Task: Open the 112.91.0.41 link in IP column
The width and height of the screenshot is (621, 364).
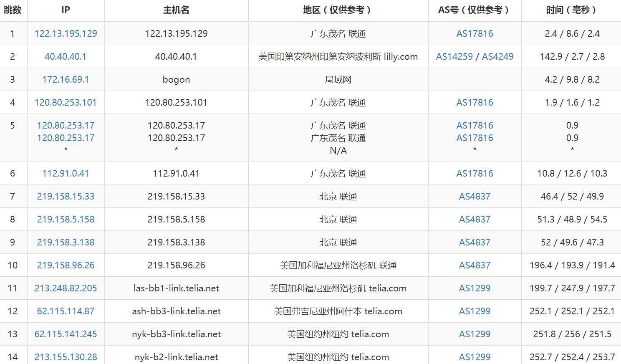Action: (x=66, y=173)
